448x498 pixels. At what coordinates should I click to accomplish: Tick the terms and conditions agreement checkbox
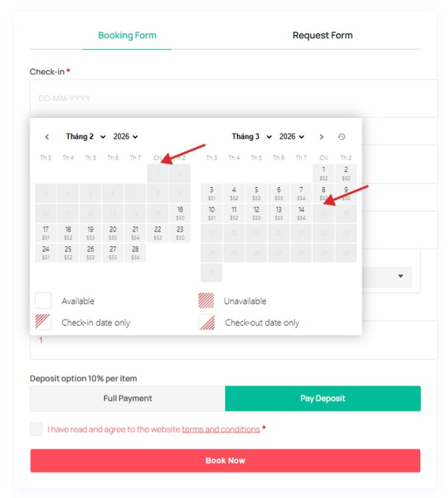point(36,429)
